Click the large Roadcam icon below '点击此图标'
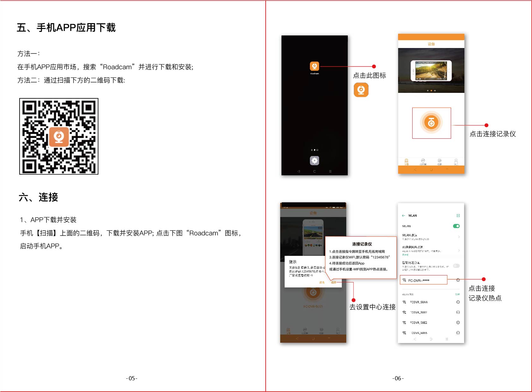532x392 pixels. tap(361, 90)
